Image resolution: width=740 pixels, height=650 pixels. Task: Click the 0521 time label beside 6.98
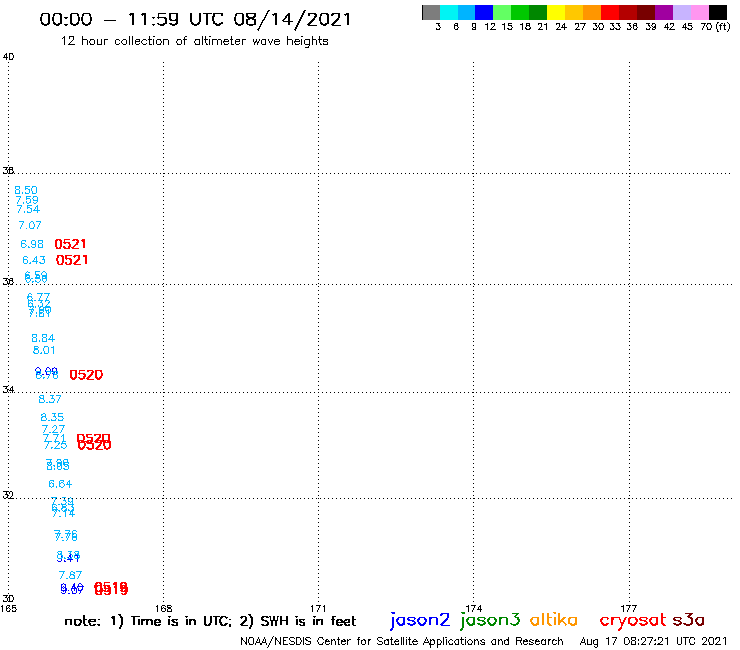(x=70, y=244)
